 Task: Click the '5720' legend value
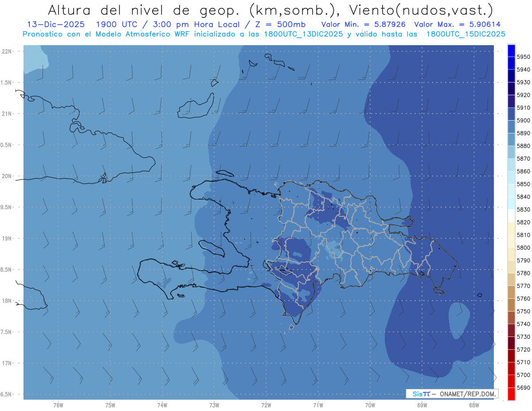(524, 350)
